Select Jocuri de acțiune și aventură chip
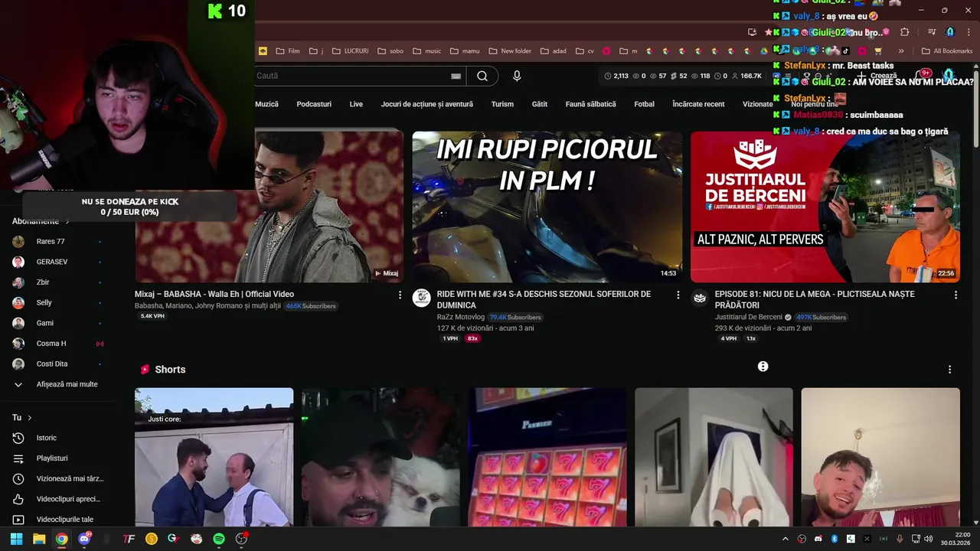 coord(427,104)
